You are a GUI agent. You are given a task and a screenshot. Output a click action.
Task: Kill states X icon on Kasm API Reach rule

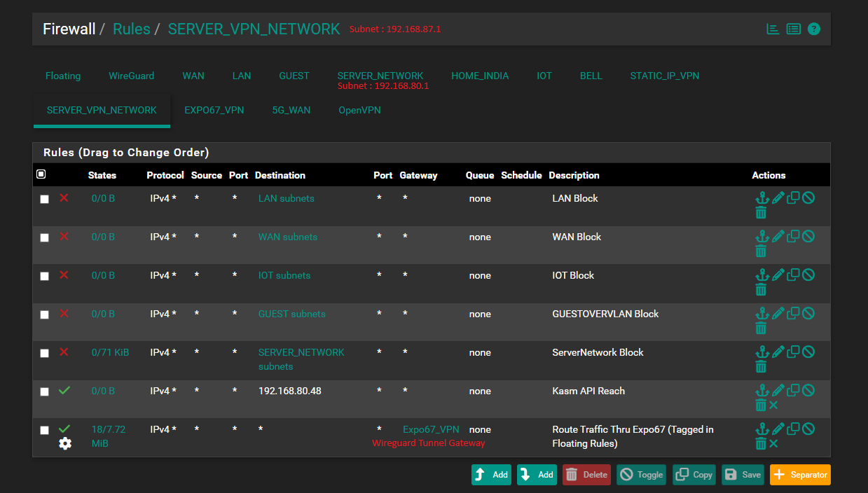coord(773,405)
